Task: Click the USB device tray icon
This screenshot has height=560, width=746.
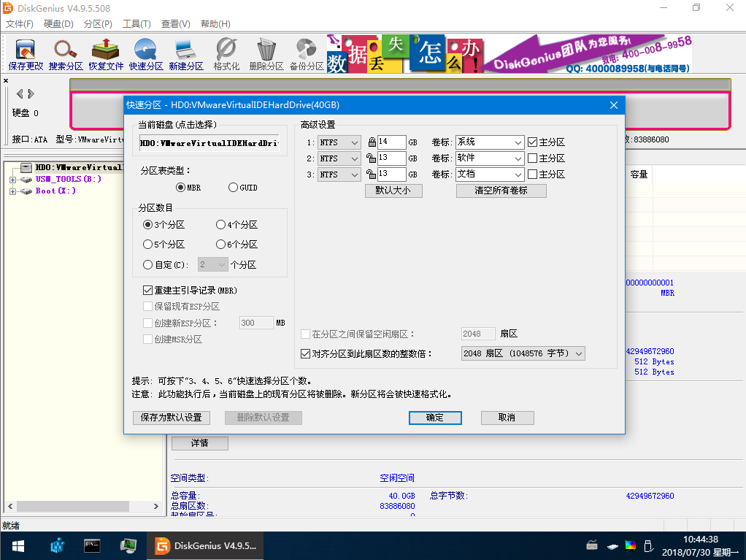Action: click(x=648, y=545)
